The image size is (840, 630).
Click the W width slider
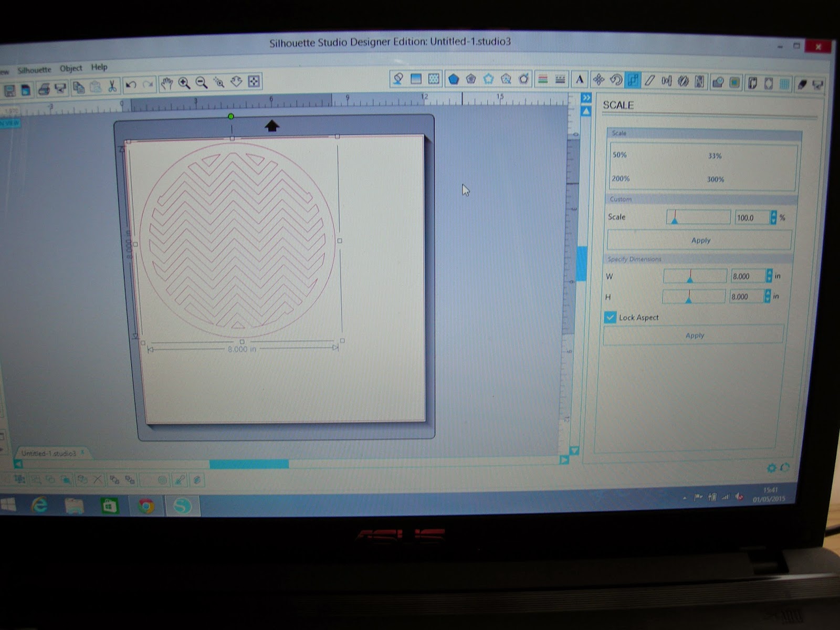[x=695, y=276]
